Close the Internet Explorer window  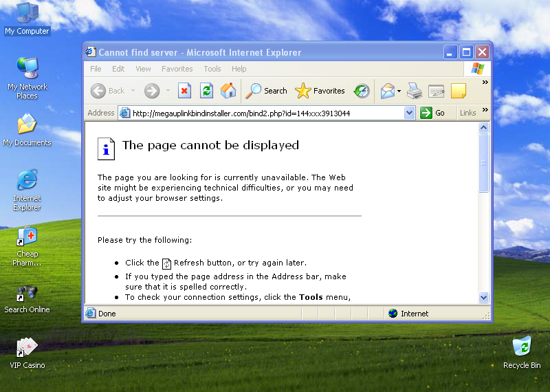(x=483, y=52)
